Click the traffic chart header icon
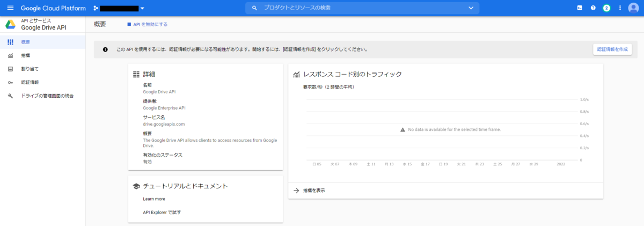The height and width of the screenshot is (226, 644). pyautogui.click(x=296, y=74)
